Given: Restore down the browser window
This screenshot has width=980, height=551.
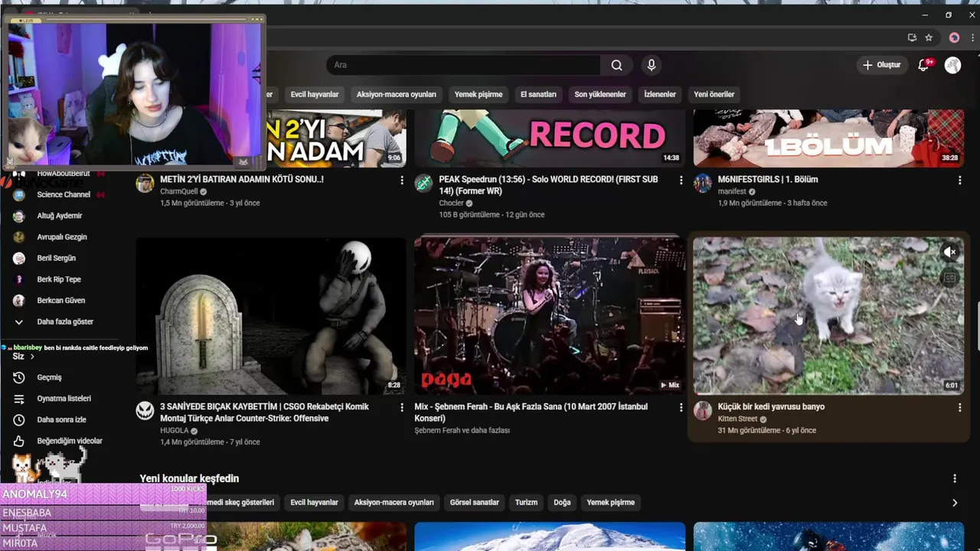Looking at the screenshot, I should [949, 15].
